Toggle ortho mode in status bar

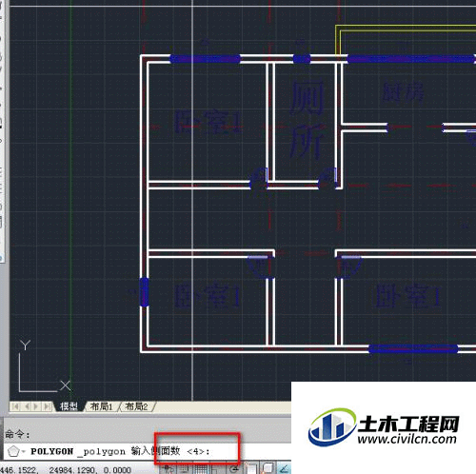[x=218, y=469]
